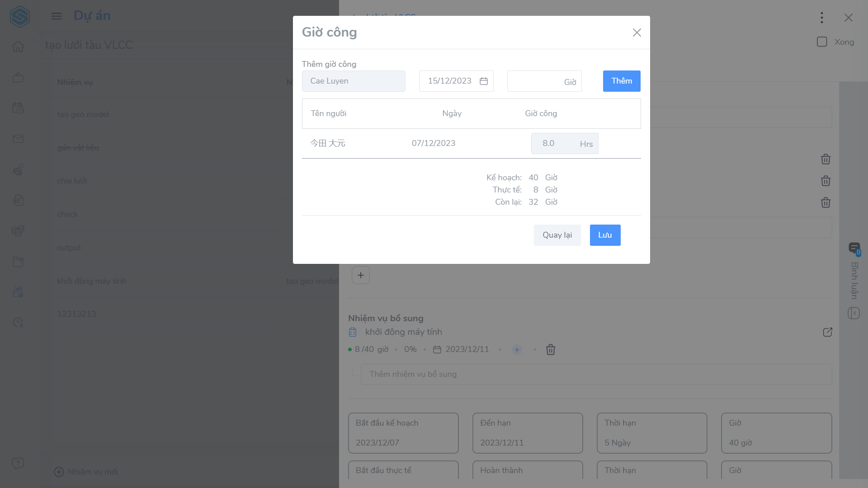Click the Quay lại button
Viewport: 868px width, 488px height.
[557, 235]
